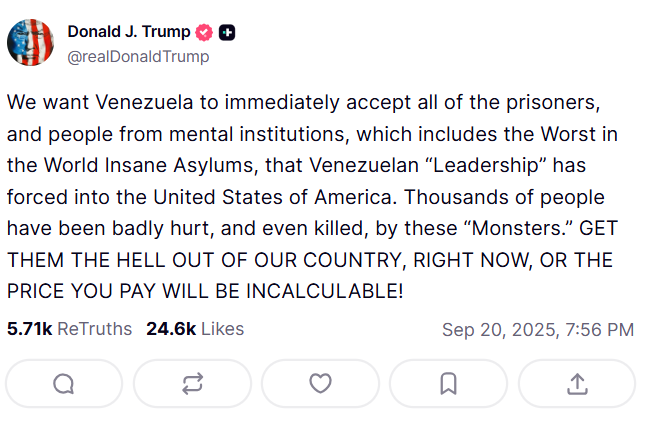Click the 5.71k ReTruths number
646x422 pixels.
(x=29, y=329)
